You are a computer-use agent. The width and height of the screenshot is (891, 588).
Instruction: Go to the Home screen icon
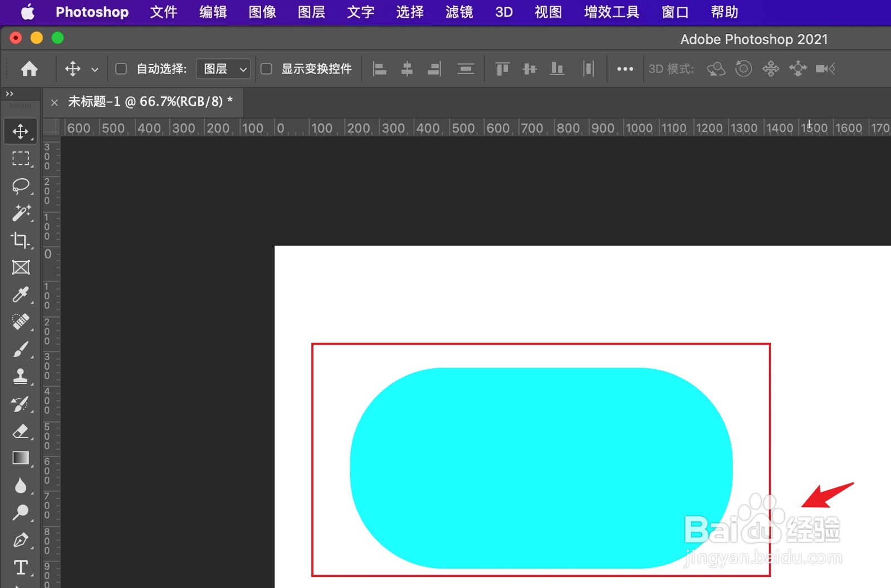(29, 68)
